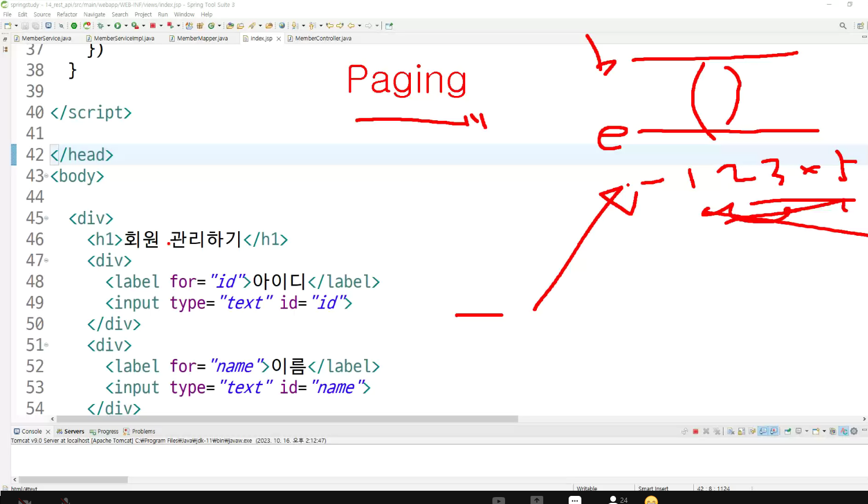Click the web browser globe icon

[282, 25]
